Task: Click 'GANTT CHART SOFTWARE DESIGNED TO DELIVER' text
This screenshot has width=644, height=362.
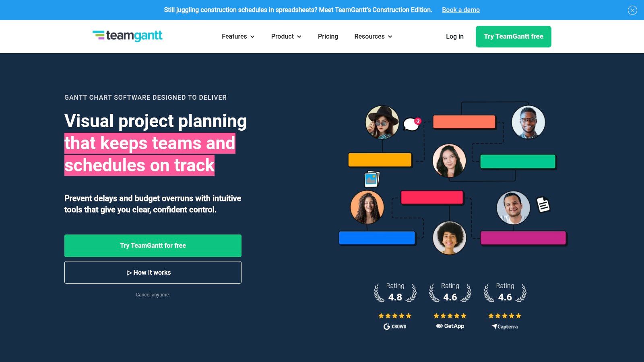Action: coord(145,97)
